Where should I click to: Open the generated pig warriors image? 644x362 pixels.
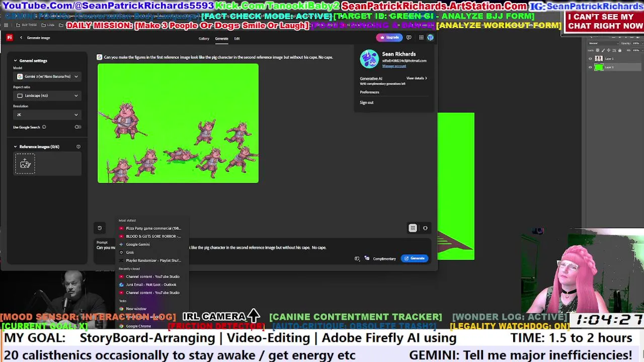tap(178, 123)
